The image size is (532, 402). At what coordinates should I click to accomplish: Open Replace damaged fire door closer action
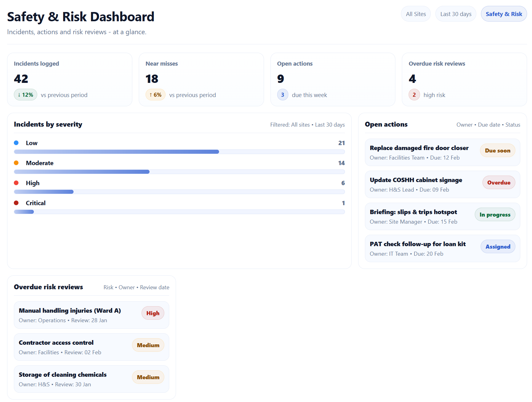point(419,148)
